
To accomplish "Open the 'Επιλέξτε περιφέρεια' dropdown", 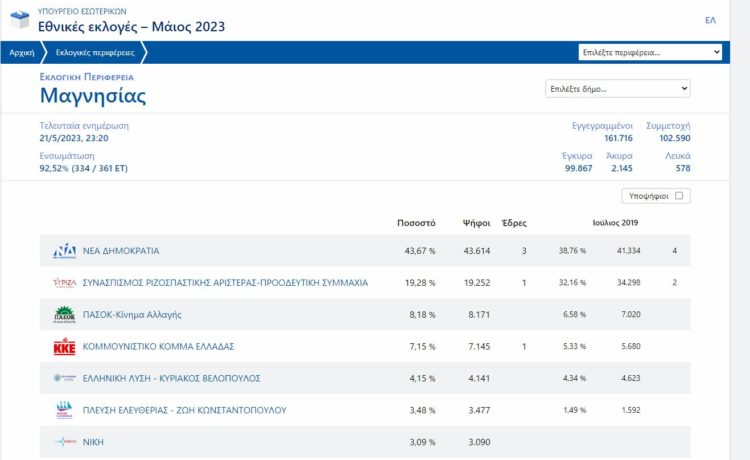I will click(650, 52).
